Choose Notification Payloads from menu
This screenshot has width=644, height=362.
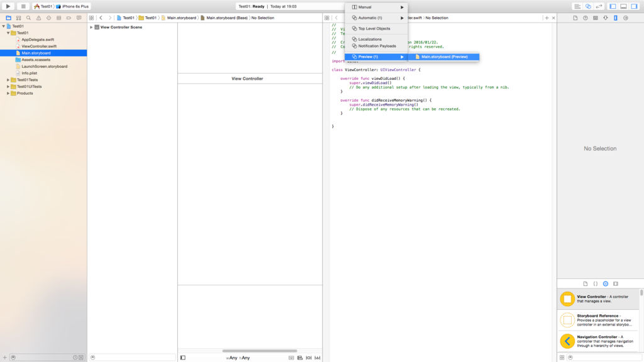(376, 46)
